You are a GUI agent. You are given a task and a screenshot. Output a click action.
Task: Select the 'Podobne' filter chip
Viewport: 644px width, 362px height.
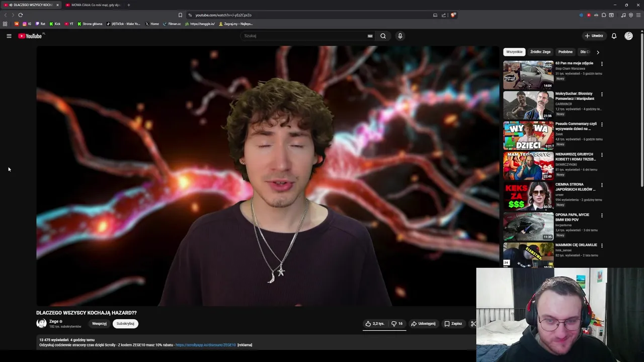coord(566,52)
